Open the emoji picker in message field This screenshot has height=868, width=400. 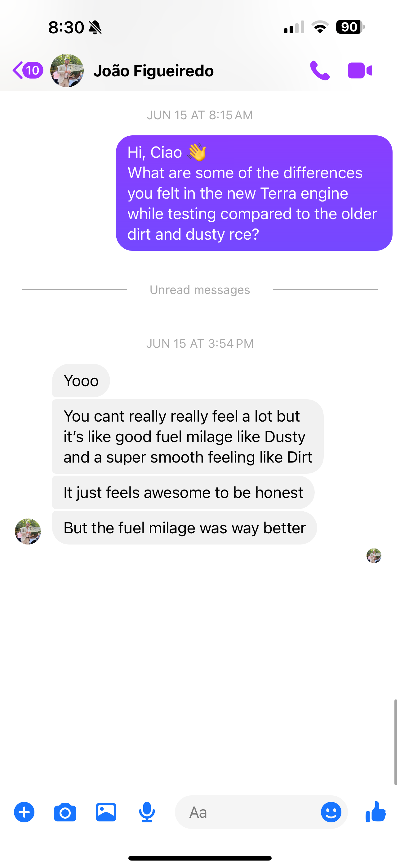point(331,812)
